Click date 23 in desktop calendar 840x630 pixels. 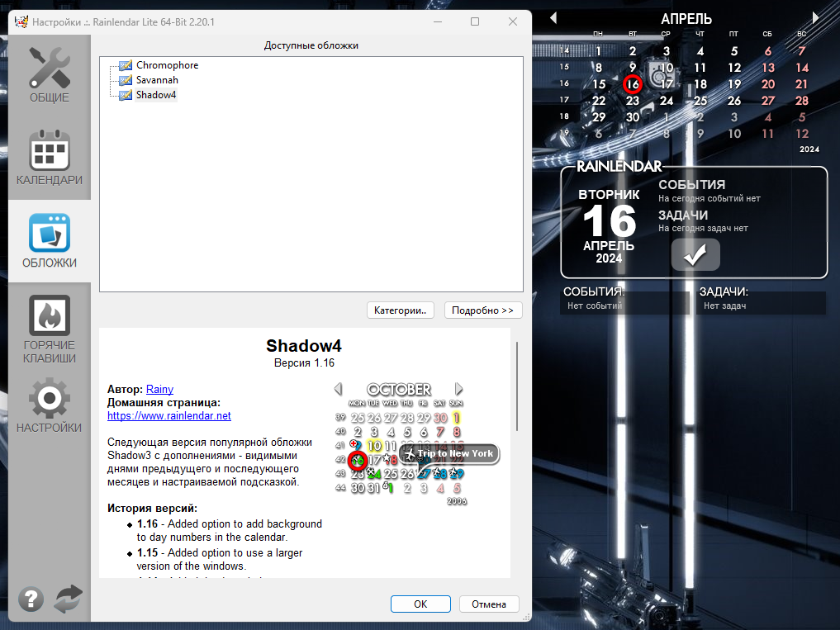(633, 101)
